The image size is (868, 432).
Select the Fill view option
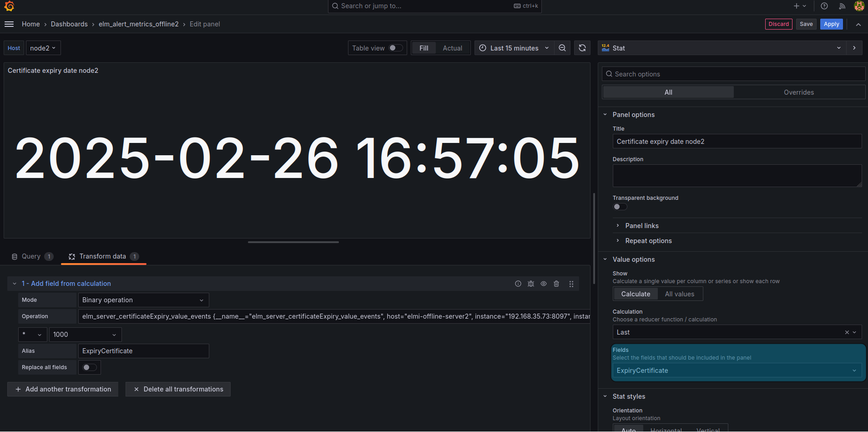pos(424,48)
